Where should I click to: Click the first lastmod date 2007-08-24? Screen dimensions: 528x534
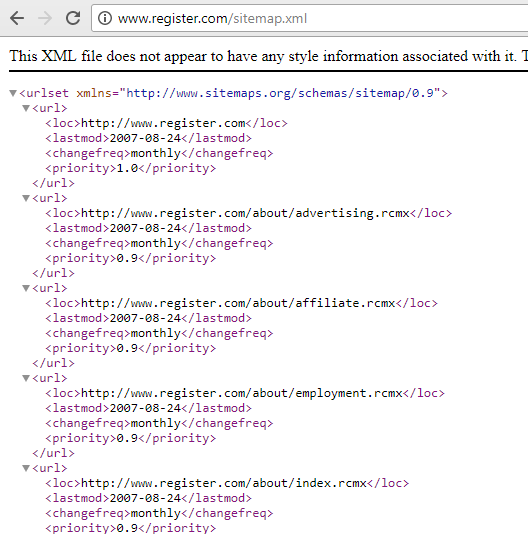[x=145, y=138]
